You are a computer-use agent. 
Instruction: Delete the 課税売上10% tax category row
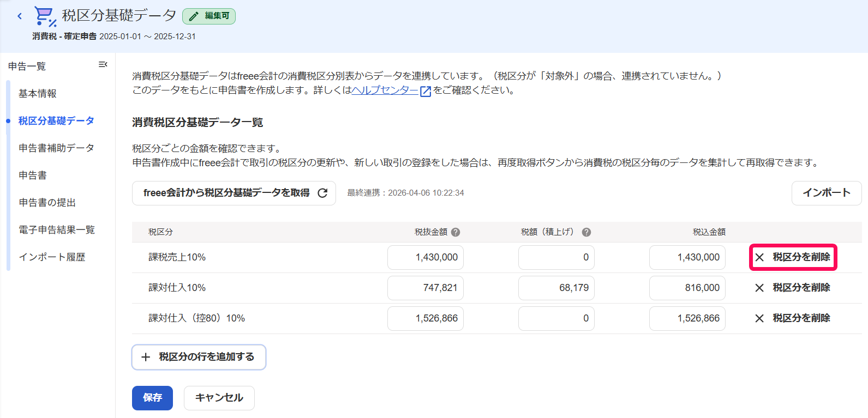point(793,257)
